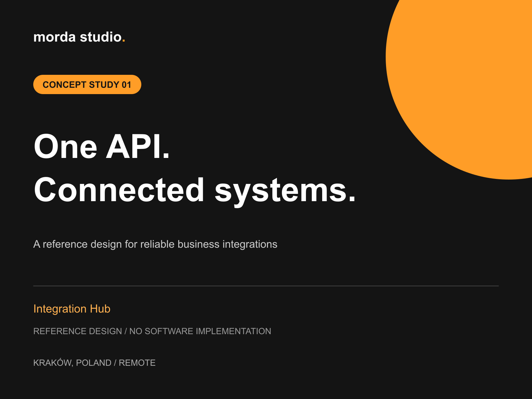Screen dimensions: 532x399
Task: Click the word morda in the logo
Action: pos(55,37)
